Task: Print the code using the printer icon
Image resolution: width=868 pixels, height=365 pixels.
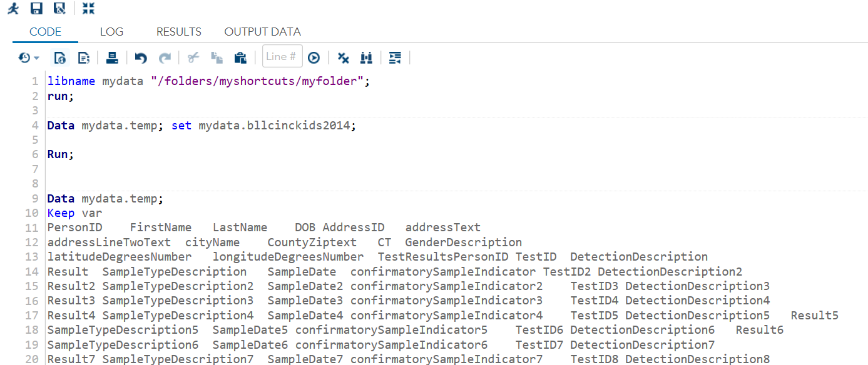Action: click(112, 57)
